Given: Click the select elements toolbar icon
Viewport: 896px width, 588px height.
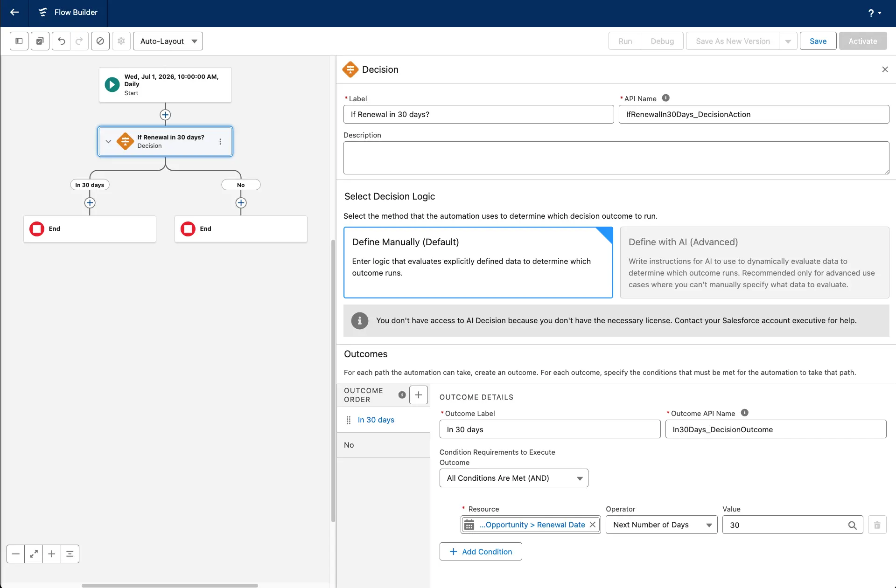Looking at the screenshot, I should pyautogui.click(x=40, y=41).
